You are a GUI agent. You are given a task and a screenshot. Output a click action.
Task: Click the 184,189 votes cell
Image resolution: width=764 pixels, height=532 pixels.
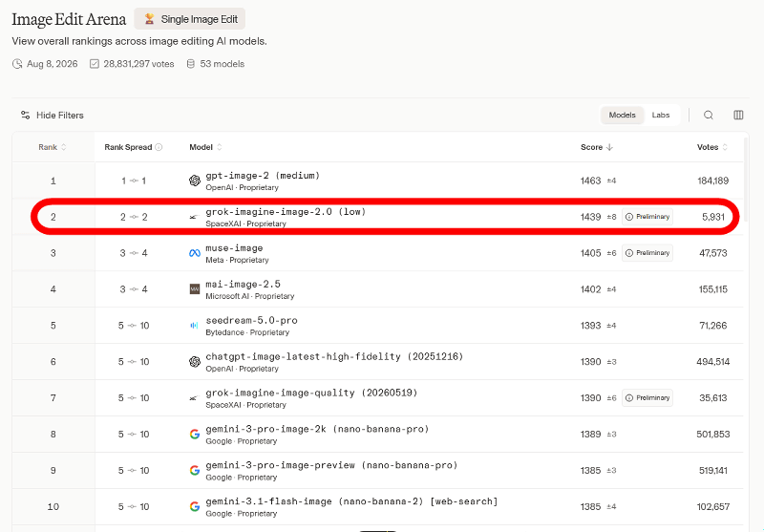(712, 181)
